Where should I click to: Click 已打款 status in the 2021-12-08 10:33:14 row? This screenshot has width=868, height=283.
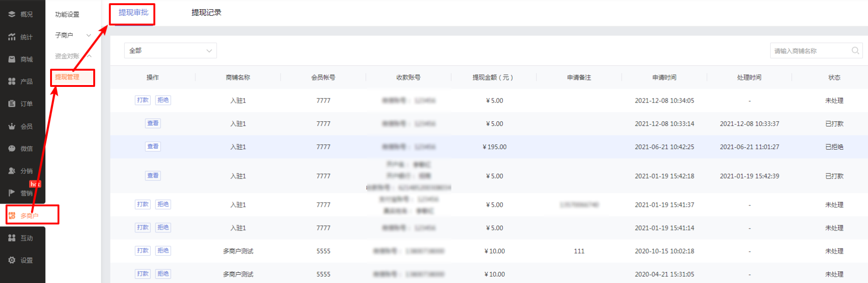(x=834, y=124)
